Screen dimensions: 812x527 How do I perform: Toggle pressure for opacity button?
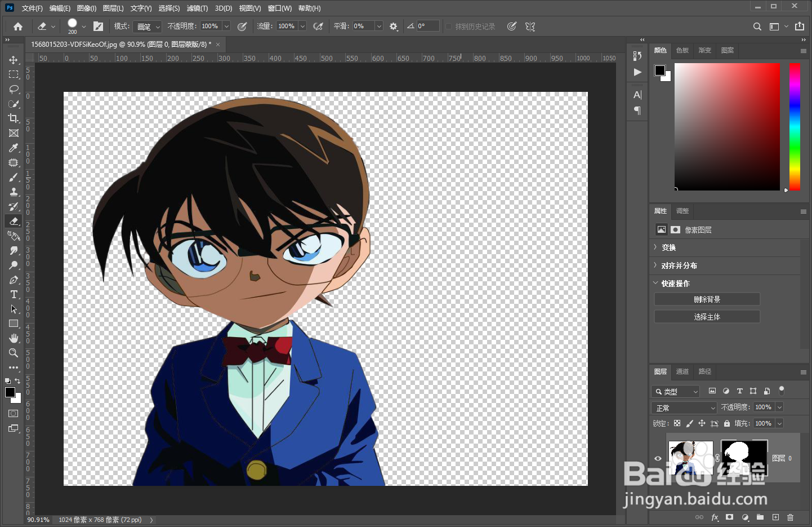(x=242, y=26)
